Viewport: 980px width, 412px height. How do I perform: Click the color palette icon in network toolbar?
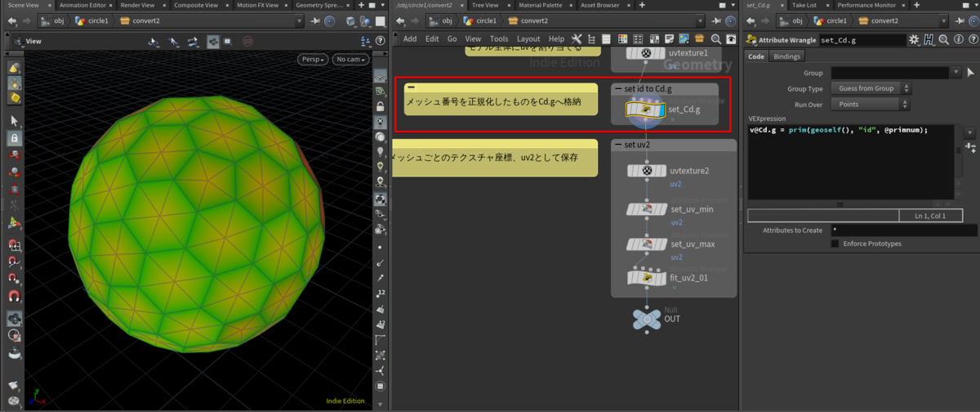[623, 38]
